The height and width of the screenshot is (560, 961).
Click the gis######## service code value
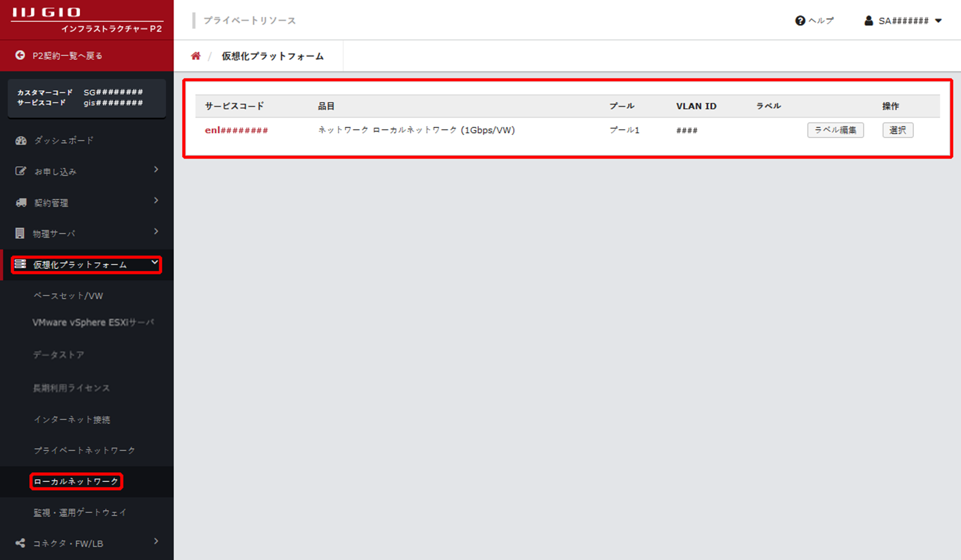113,102
